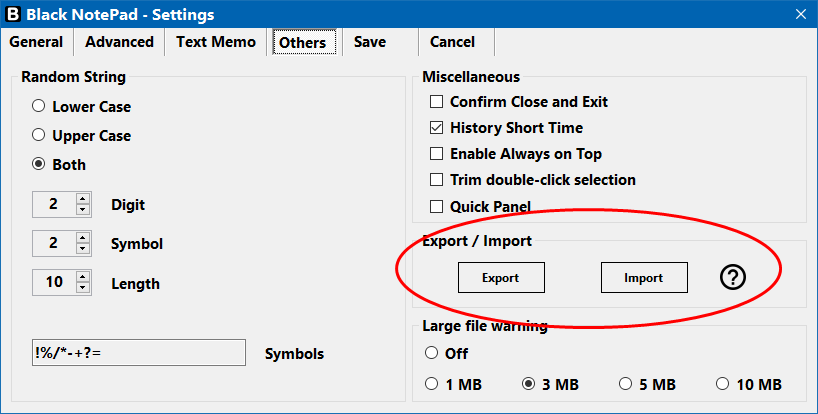818x414 pixels.
Task: Open the Text Memo tab
Action: 216,42
